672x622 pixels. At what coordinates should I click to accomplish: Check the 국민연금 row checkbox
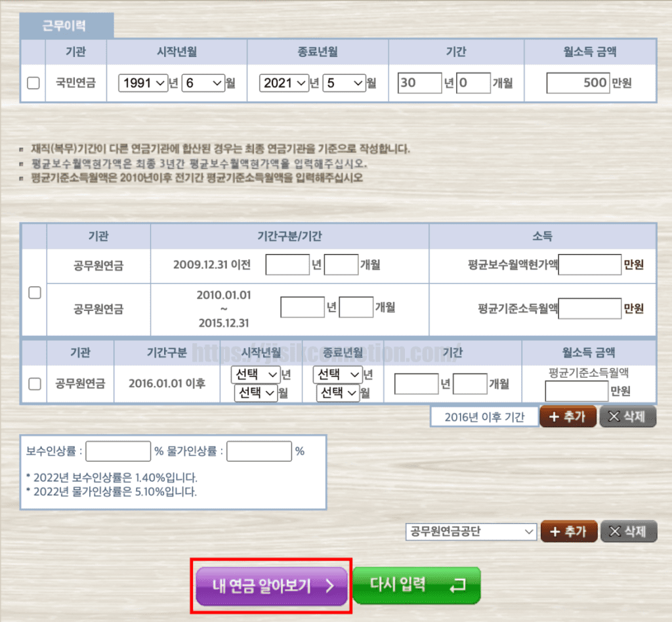click(33, 83)
